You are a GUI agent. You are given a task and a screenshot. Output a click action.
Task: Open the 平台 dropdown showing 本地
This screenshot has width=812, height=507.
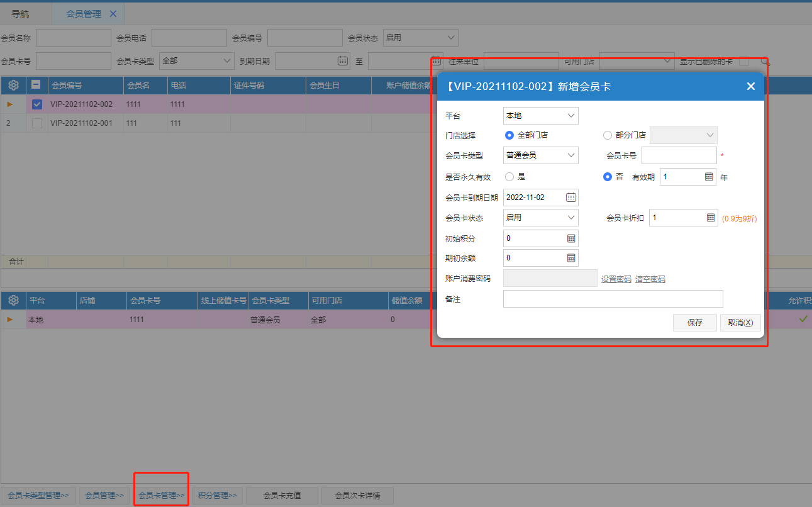click(x=541, y=116)
